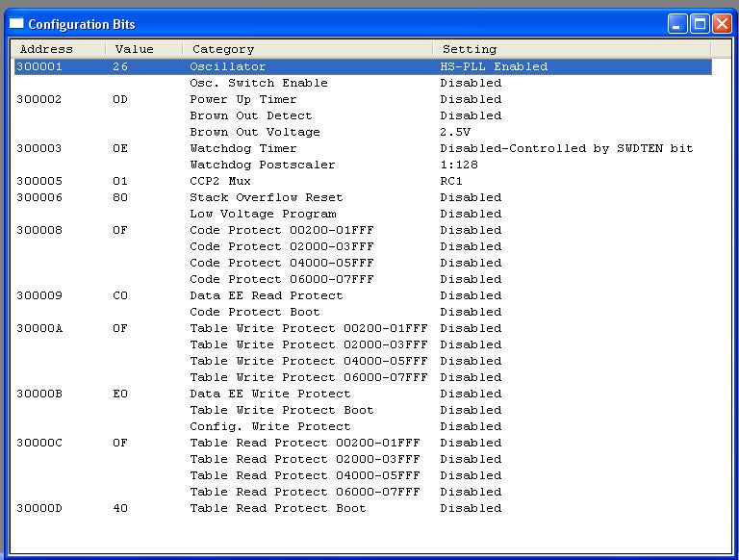This screenshot has height=560, width=739.
Task: Select the Stack Overflow Reset category
Action: pyautogui.click(x=266, y=197)
